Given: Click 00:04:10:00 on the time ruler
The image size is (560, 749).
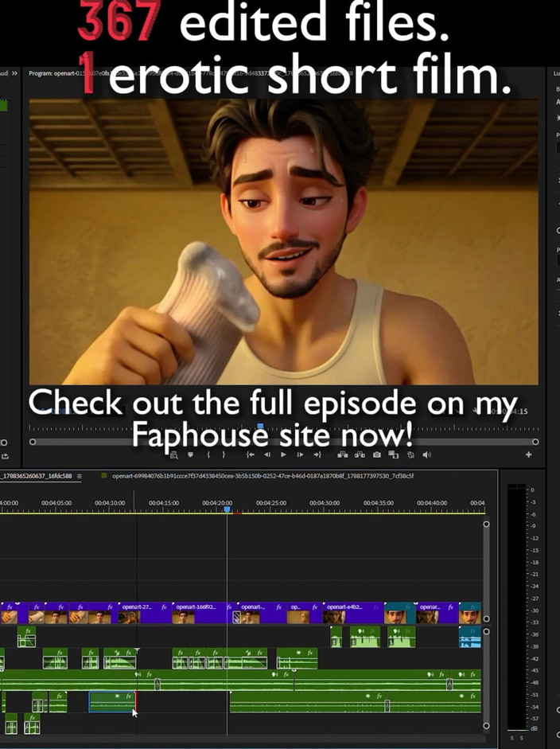Looking at the screenshot, I should (110, 503).
